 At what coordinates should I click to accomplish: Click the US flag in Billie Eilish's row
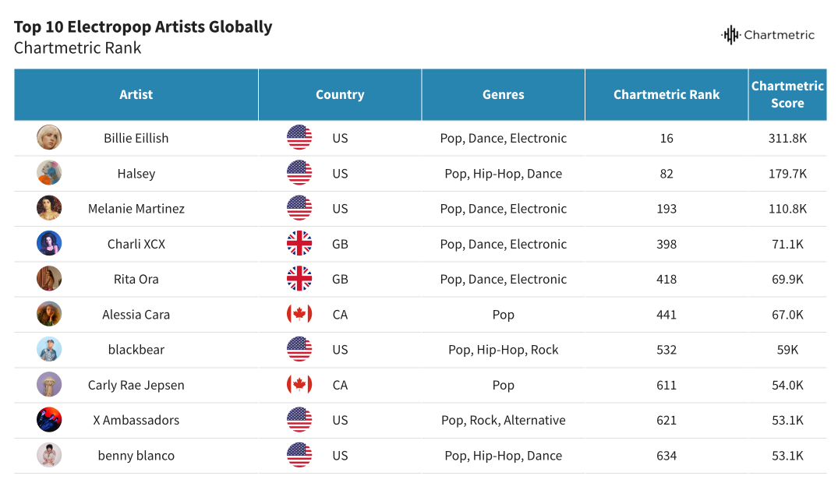coord(299,138)
